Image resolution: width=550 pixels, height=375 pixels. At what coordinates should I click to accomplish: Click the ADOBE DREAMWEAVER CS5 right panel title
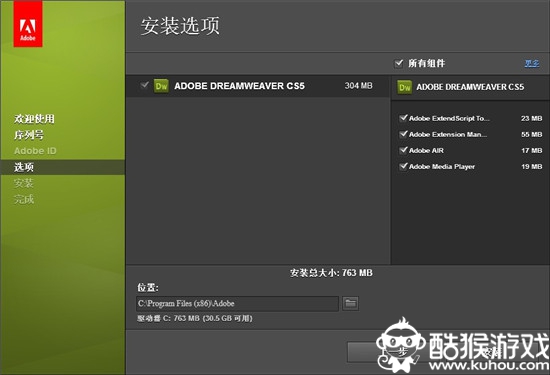coord(470,87)
